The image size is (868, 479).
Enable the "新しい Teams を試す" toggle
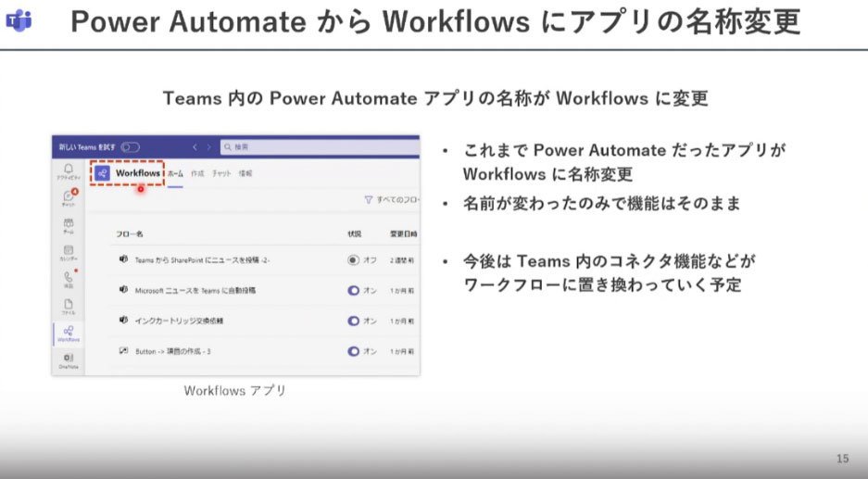[x=131, y=147]
